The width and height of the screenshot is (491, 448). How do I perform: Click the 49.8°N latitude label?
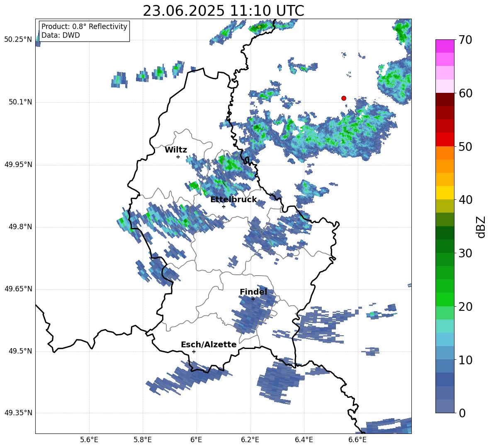point(20,227)
